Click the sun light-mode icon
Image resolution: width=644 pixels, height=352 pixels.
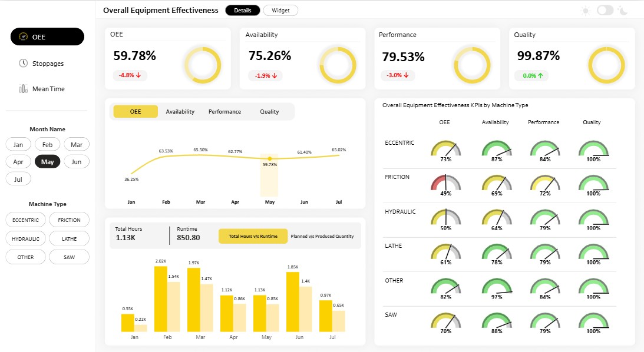586,11
